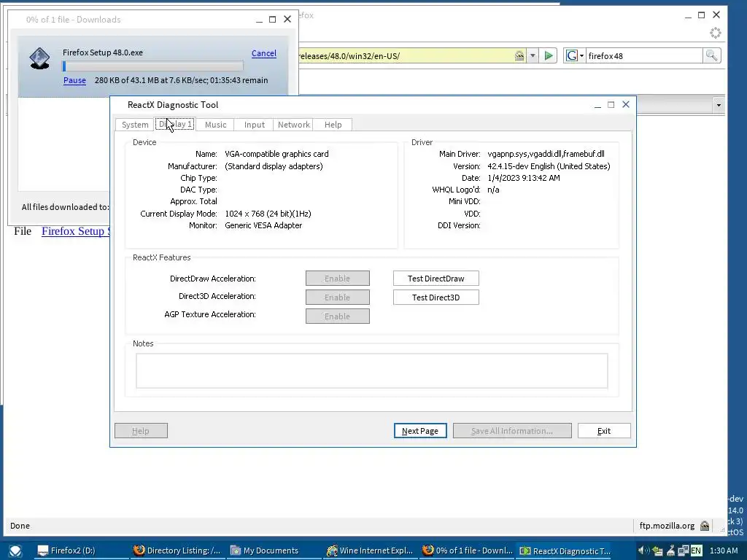Click the USB device tray icon
Viewport: 747px width, 560px height.
click(x=670, y=551)
